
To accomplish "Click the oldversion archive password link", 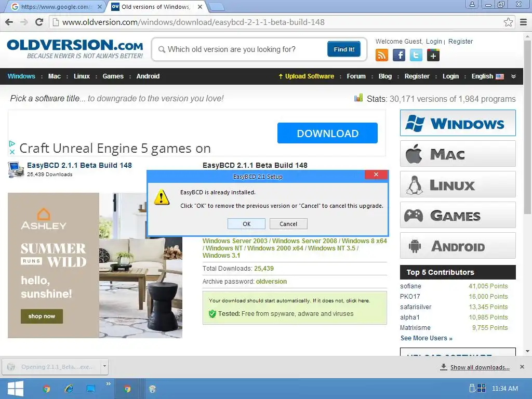I will click(x=271, y=281).
